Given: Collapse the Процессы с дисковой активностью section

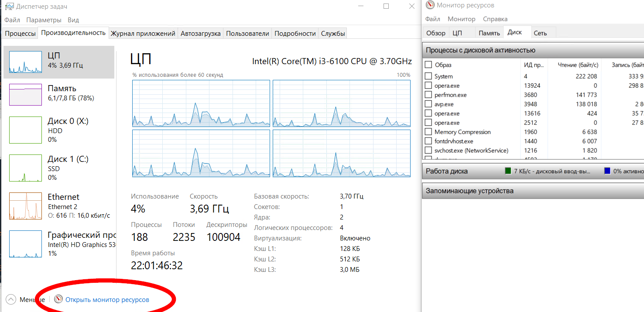Looking at the screenshot, I should (533, 50).
